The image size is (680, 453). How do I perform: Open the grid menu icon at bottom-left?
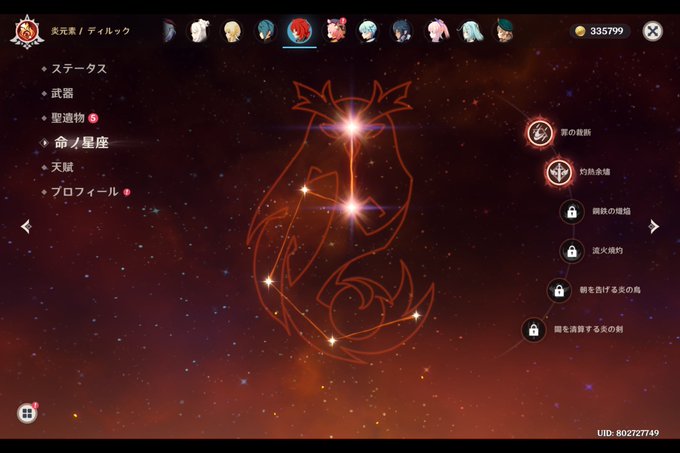click(27, 413)
